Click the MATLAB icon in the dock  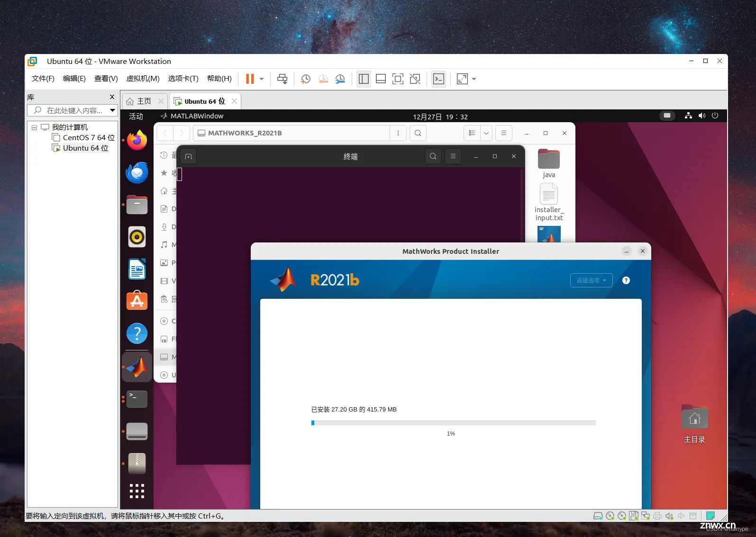coord(137,367)
